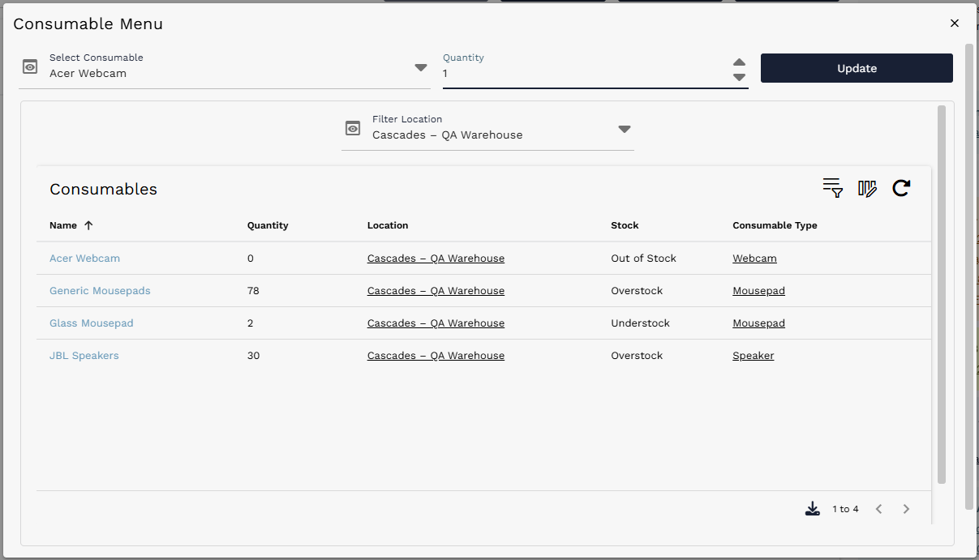979x560 pixels.
Task: Open the Glass Mousepad link
Action: 91,323
